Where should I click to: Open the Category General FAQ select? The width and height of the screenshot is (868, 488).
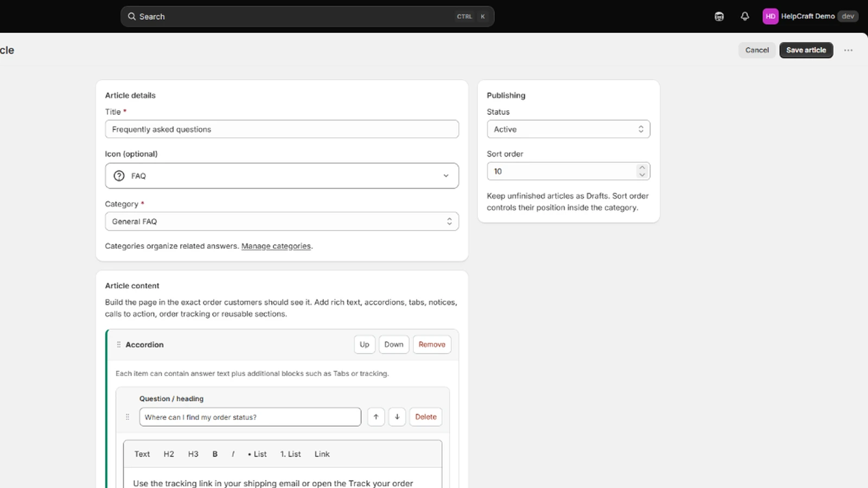tap(282, 221)
